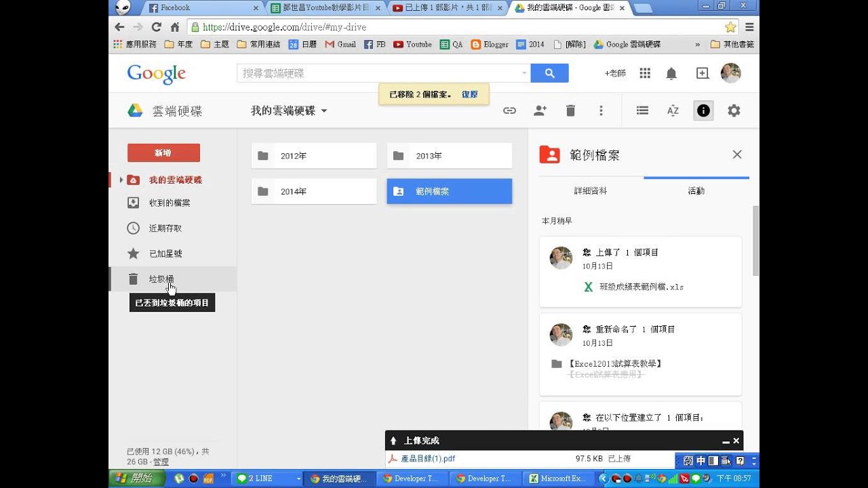Select the 2013年 folder
868x488 pixels.
(450, 156)
